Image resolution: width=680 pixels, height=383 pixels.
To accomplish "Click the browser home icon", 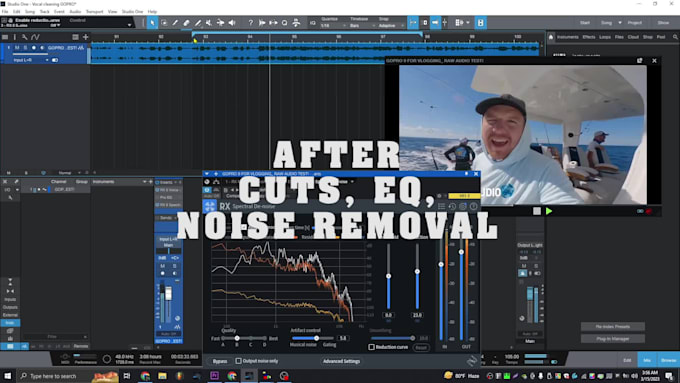I will tap(551, 37).
